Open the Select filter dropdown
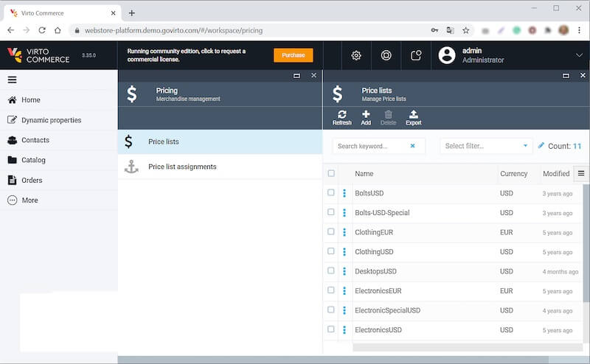590x364 pixels. coord(487,146)
